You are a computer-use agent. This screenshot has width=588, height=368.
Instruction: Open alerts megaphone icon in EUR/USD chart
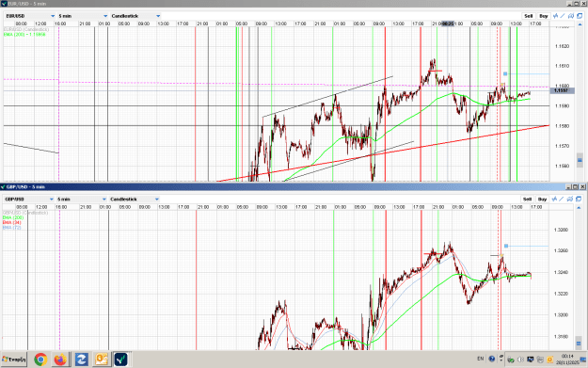(571, 16)
